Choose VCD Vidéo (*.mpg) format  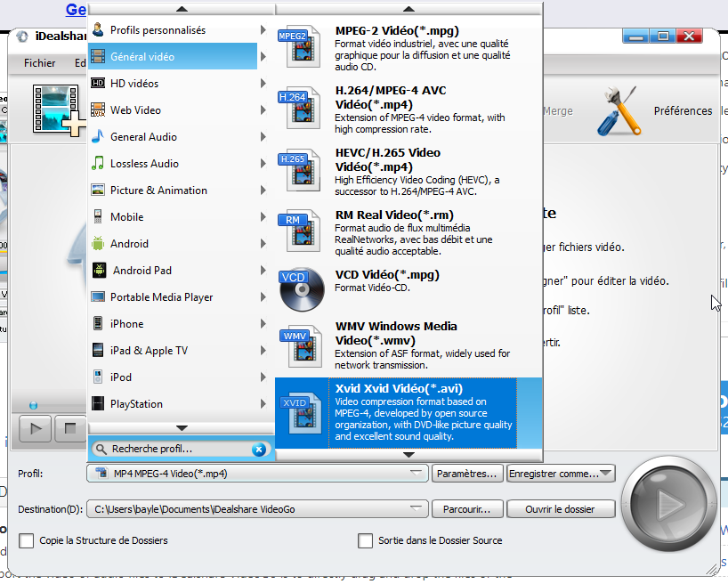click(408, 288)
